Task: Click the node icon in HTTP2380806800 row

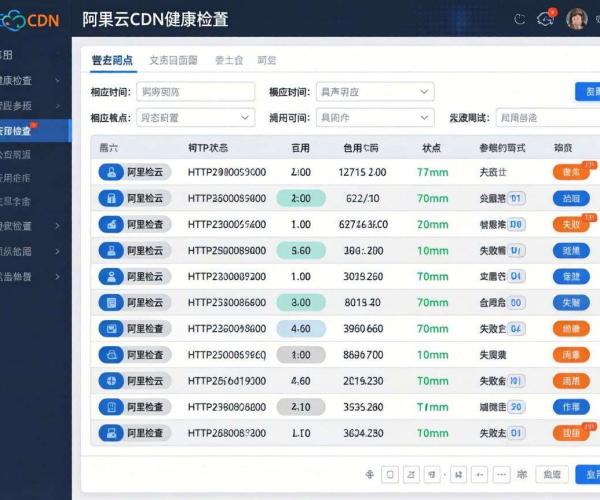Action: pos(111,407)
